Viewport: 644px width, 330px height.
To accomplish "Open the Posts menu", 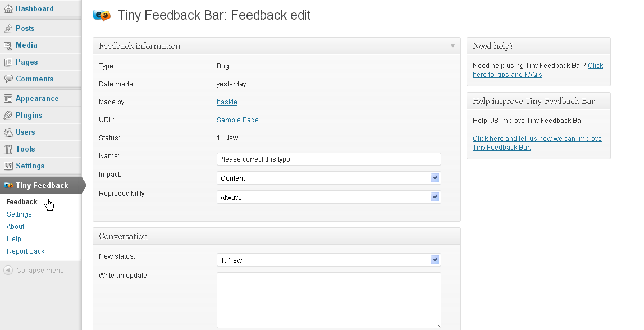I will (25, 28).
